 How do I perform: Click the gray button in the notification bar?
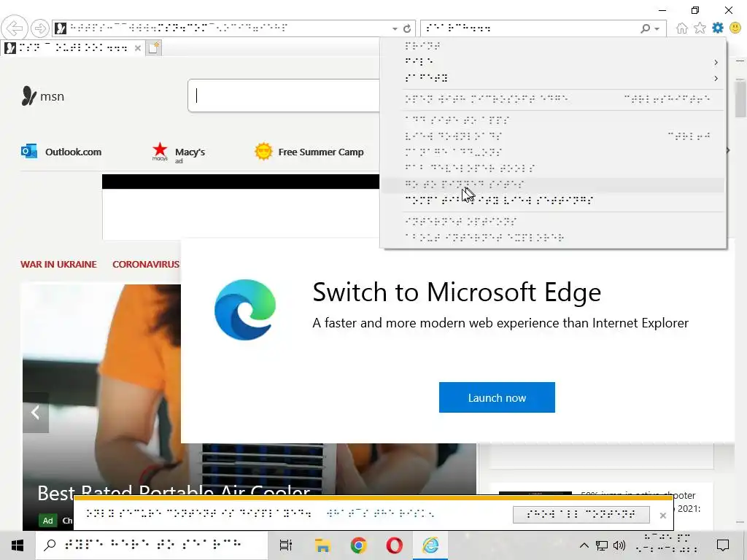tap(581, 514)
